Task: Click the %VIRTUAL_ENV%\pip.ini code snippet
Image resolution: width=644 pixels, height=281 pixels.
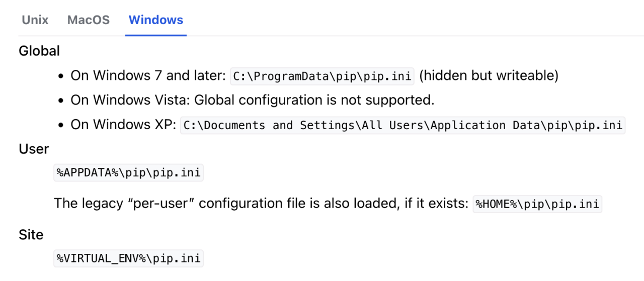Action: [128, 258]
